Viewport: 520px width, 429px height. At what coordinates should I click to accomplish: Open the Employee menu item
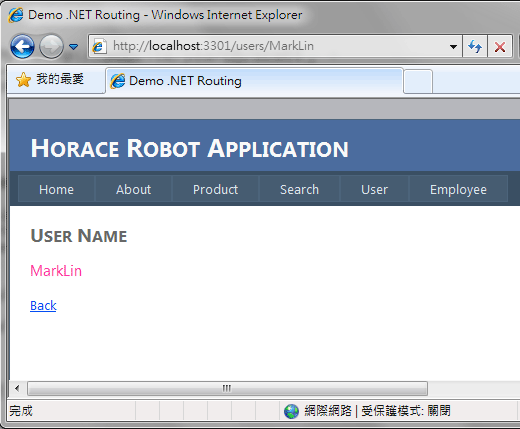point(458,189)
